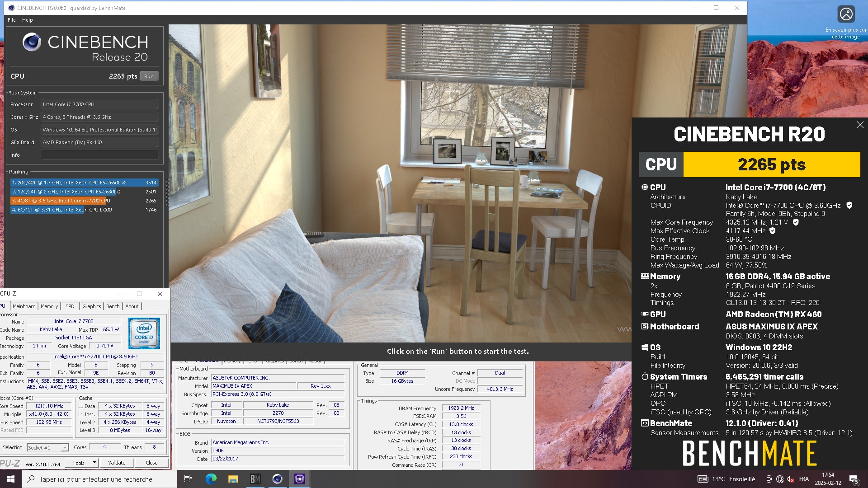868x488 pixels.
Task: Switch to the SPD tab in CPU-Z
Action: [70, 306]
